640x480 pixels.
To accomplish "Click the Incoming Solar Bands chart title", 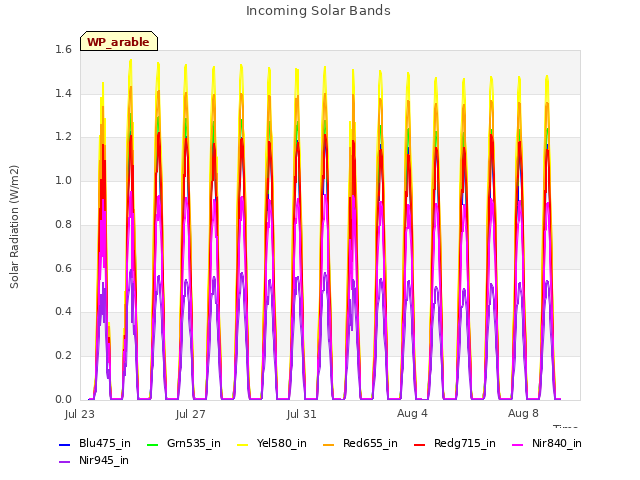I will [x=318, y=11].
